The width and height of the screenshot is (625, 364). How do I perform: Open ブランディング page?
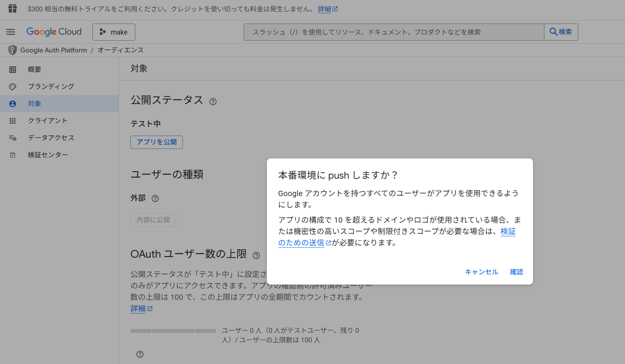(59, 87)
